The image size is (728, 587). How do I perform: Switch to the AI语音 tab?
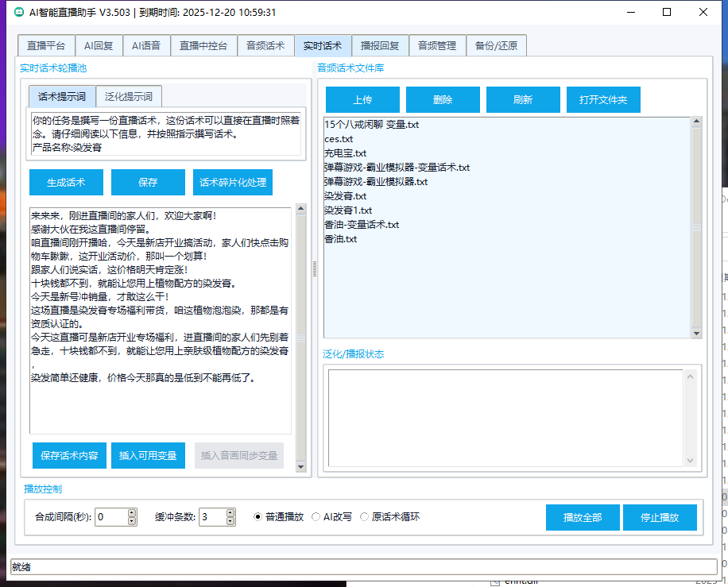(145, 46)
